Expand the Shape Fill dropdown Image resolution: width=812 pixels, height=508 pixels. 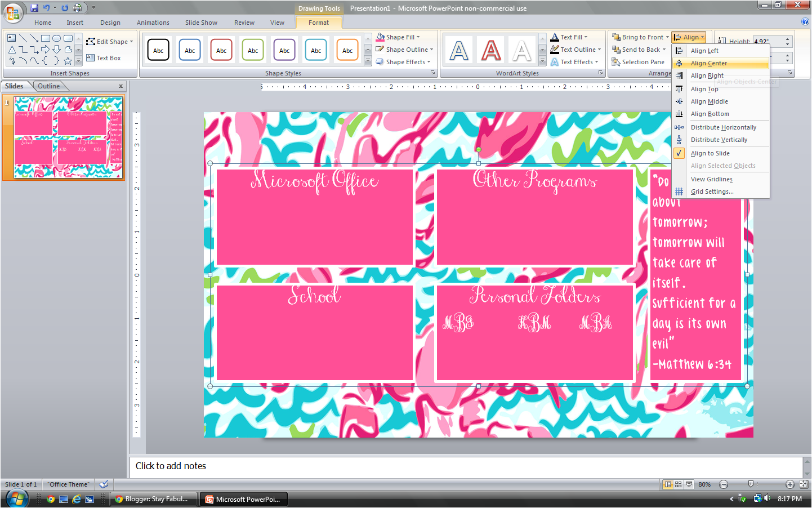[x=418, y=37]
